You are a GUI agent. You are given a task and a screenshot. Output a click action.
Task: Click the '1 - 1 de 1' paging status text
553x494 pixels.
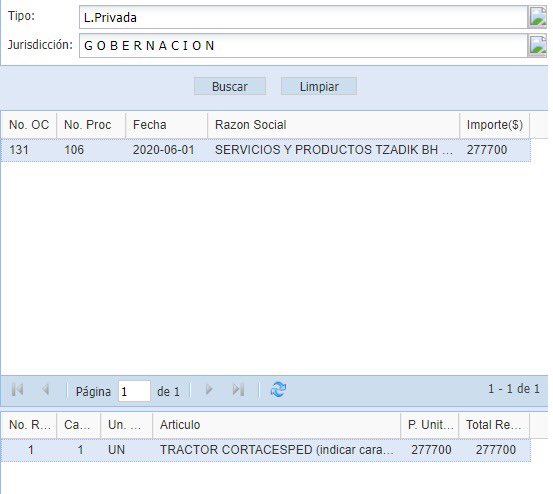point(514,389)
